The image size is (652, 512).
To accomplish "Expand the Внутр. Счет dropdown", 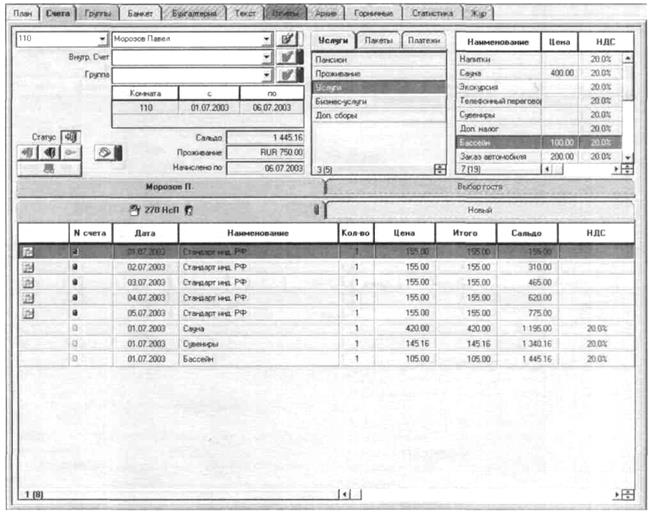I will (x=267, y=57).
